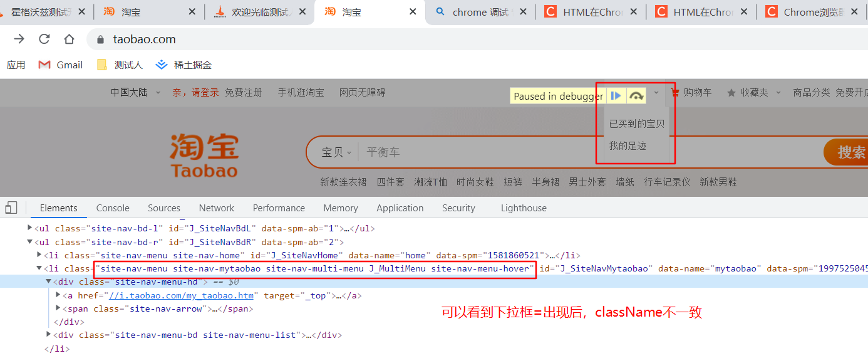The height and width of the screenshot is (358, 868).
Task: Collapse the li J_SiteNavMytaobao node
Action: pyautogui.click(x=39, y=268)
